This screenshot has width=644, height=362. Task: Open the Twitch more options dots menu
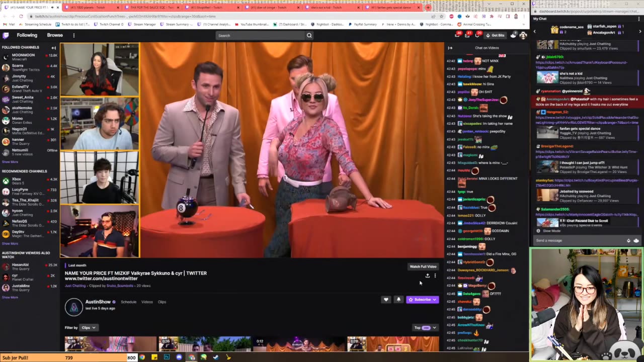tap(73, 35)
